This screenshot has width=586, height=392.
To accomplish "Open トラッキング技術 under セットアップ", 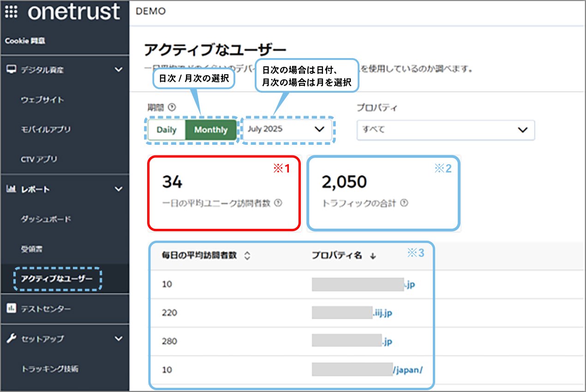I will (x=50, y=369).
